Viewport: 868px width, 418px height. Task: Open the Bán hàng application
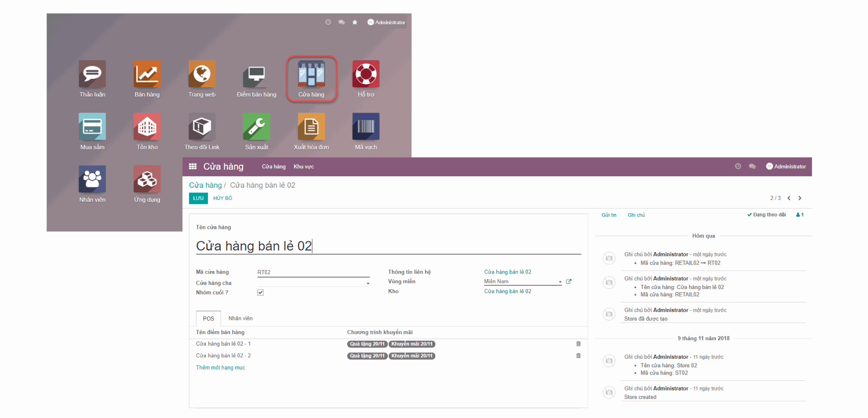click(146, 74)
